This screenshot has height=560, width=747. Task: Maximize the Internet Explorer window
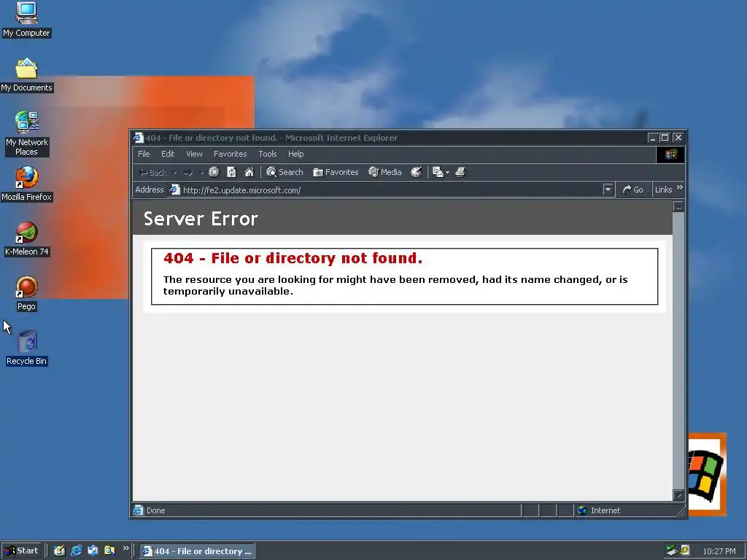[665, 138]
